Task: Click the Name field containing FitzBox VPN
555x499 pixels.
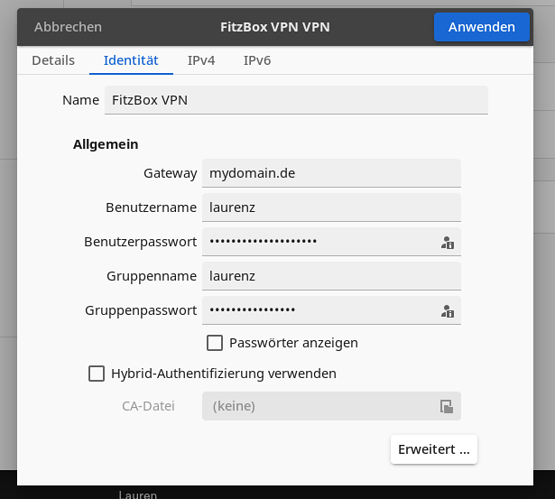Action: click(296, 100)
